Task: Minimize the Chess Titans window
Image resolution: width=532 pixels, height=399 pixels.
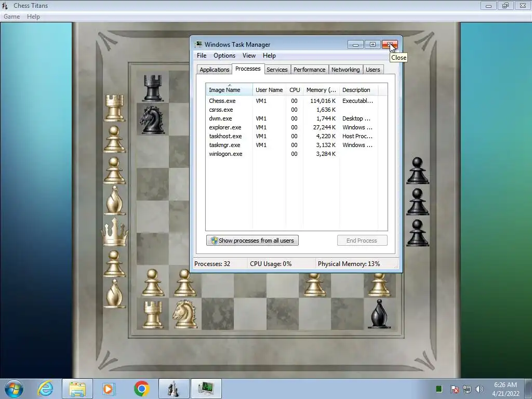Action: pos(488,5)
